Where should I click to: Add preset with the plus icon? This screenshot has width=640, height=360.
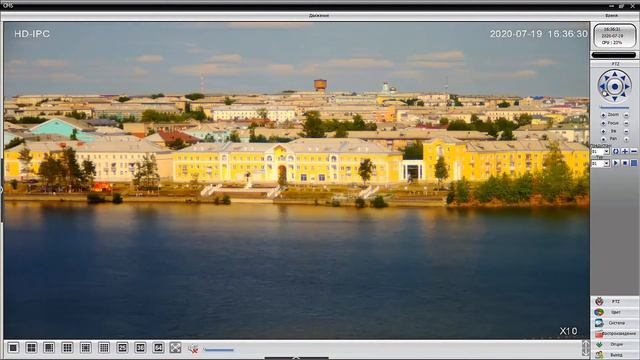tap(625, 151)
